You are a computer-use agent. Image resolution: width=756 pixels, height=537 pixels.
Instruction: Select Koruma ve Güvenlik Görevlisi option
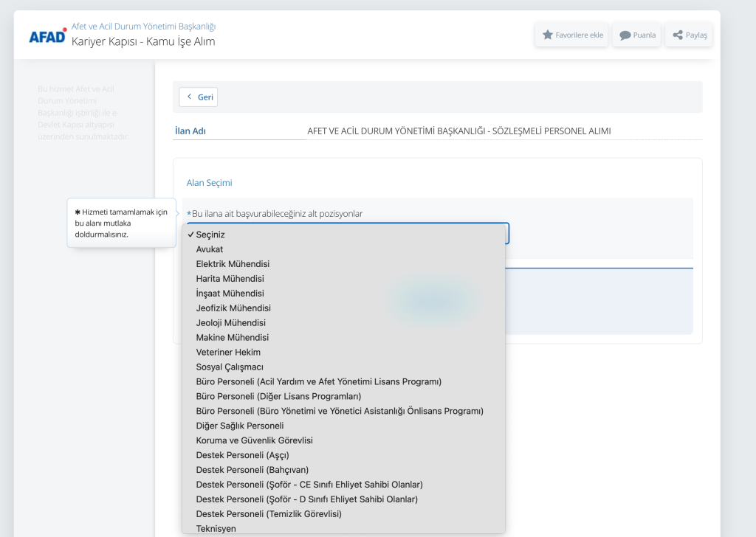click(x=254, y=440)
